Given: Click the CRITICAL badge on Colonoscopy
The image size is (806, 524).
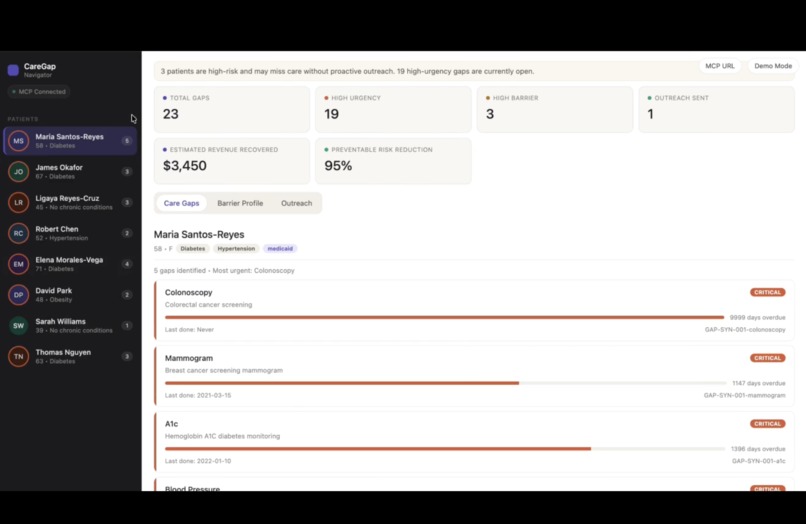Looking at the screenshot, I should coord(767,292).
